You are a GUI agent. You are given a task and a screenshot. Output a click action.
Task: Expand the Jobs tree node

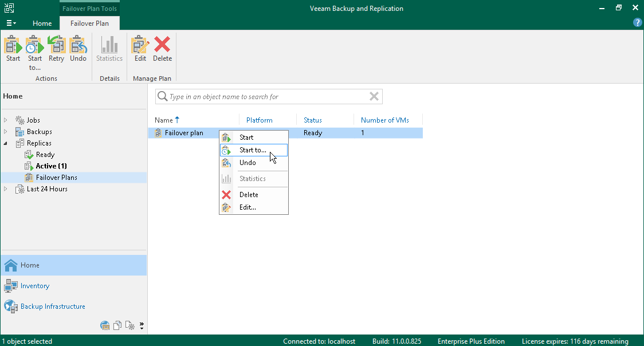5,120
